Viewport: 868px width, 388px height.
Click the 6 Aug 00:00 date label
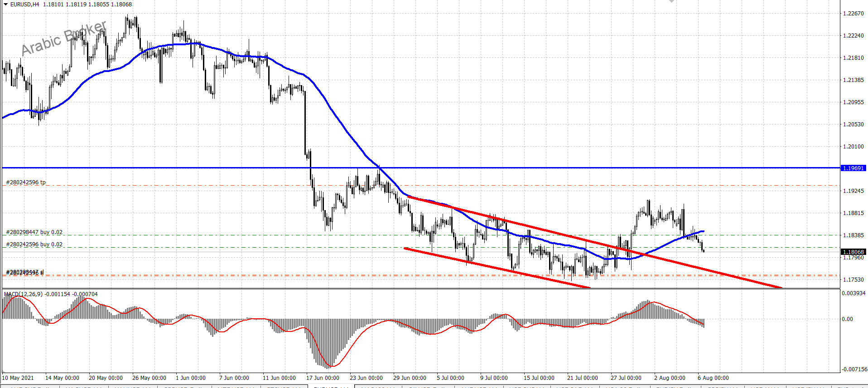pyautogui.click(x=713, y=378)
